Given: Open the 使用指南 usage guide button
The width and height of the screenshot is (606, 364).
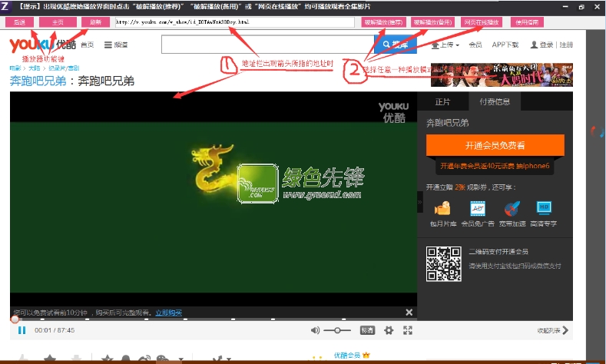Looking at the screenshot, I should coord(527,22).
